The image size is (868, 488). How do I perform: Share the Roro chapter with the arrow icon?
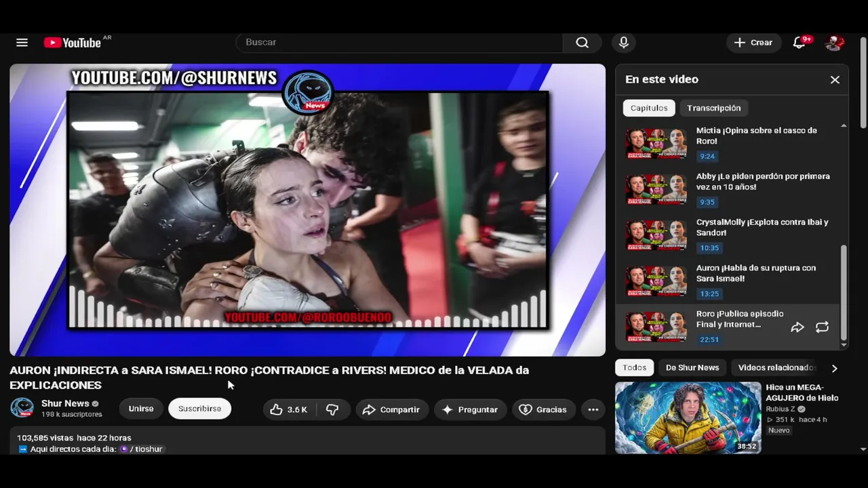tap(797, 327)
